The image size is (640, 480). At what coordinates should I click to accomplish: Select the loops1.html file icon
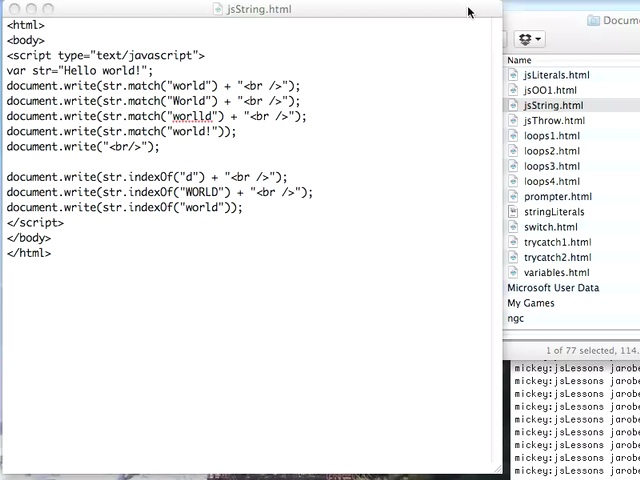(x=513, y=136)
